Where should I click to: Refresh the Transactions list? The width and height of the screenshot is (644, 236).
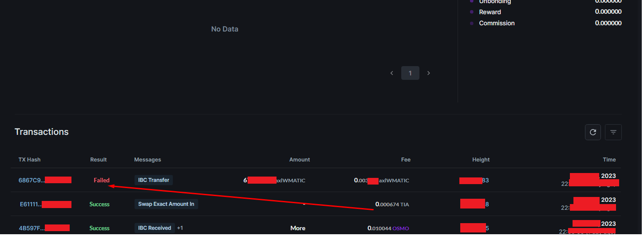593,132
